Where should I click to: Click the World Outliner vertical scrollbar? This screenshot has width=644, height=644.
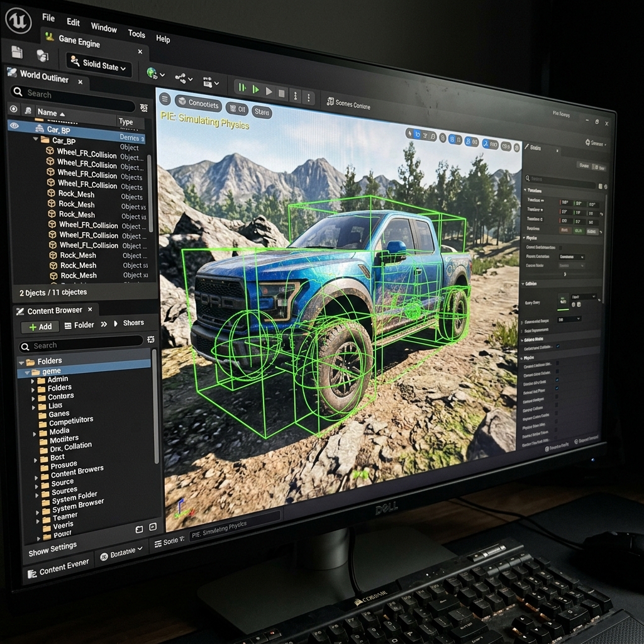(150, 193)
